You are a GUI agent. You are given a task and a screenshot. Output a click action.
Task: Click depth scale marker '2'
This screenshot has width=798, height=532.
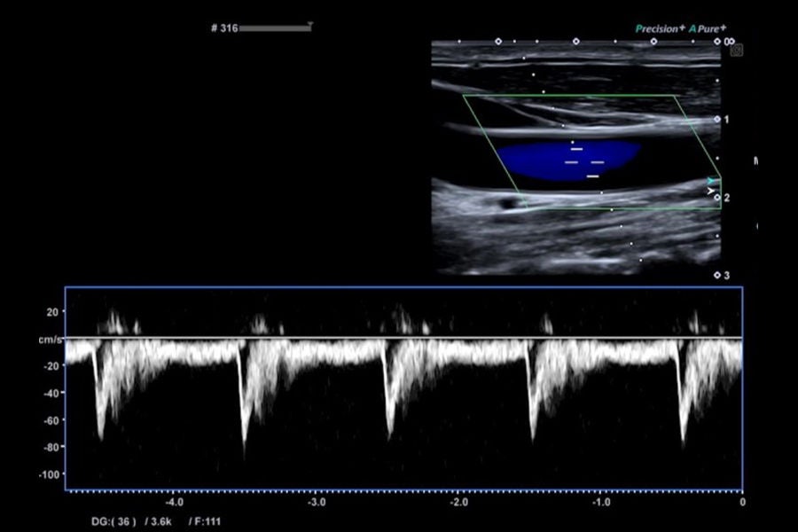pyautogui.click(x=727, y=198)
